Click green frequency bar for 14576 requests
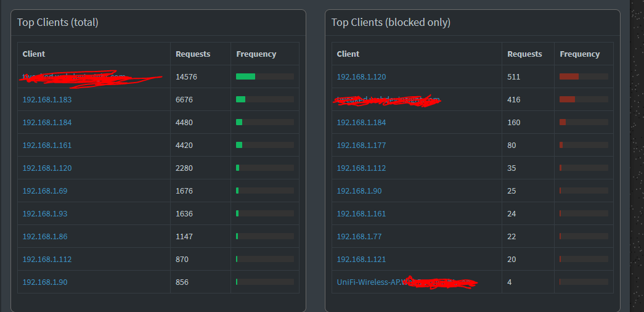This screenshot has width=644, height=312. click(x=245, y=76)
